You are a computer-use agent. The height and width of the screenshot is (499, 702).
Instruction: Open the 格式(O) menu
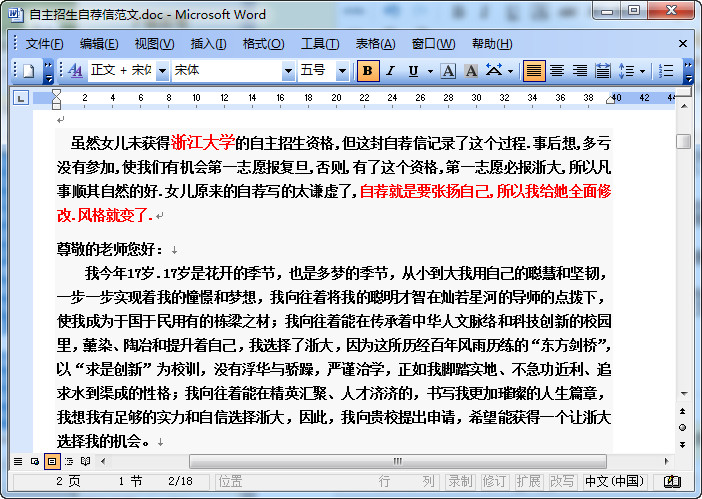tap(264, 44)
